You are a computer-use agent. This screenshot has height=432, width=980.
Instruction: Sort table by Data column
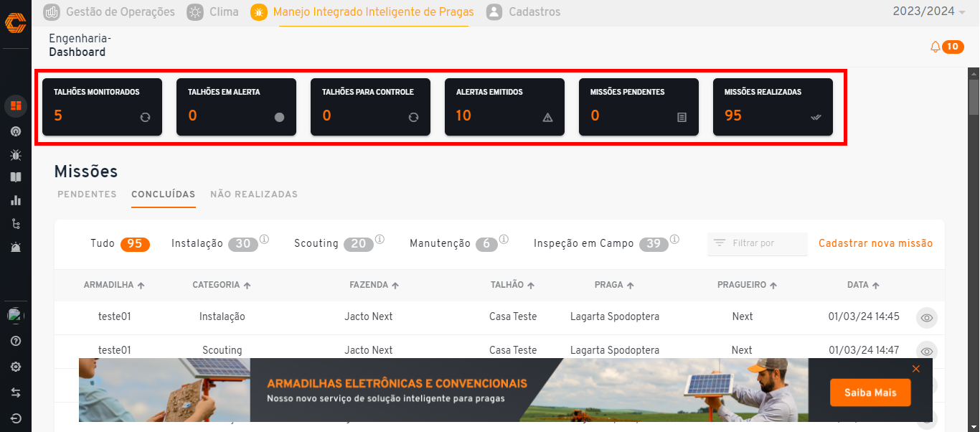(x=863, y=285)
